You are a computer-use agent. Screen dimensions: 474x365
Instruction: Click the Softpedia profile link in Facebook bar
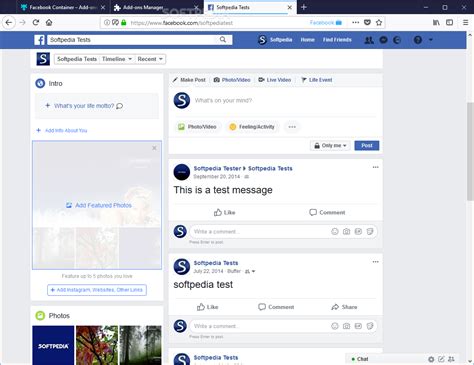click(275, 40)
